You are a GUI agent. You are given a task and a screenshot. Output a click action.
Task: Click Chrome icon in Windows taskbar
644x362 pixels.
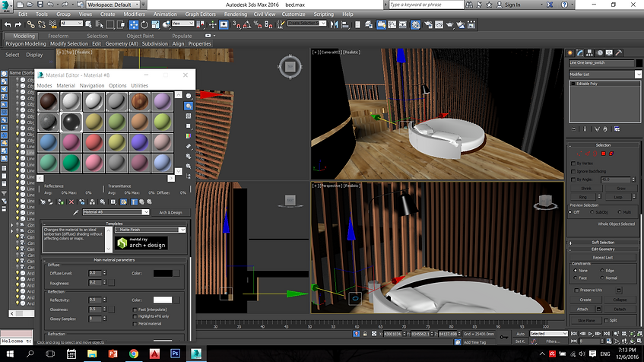click(x=134, y=354)
